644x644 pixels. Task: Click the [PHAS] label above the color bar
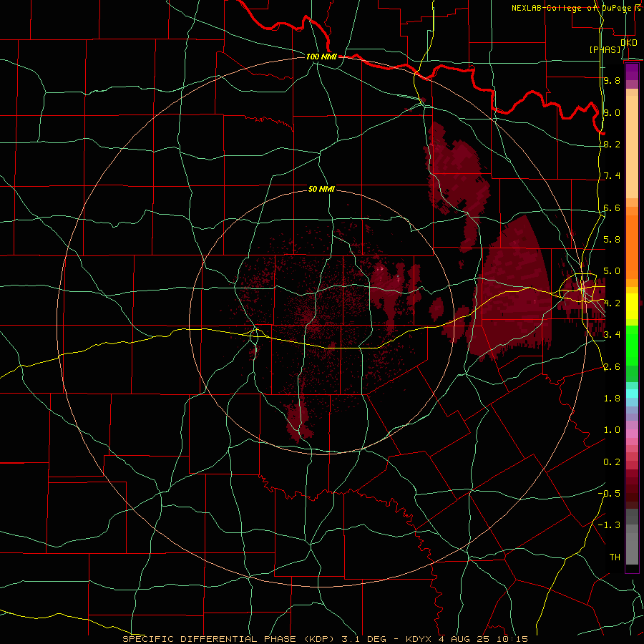coord(605,49)
